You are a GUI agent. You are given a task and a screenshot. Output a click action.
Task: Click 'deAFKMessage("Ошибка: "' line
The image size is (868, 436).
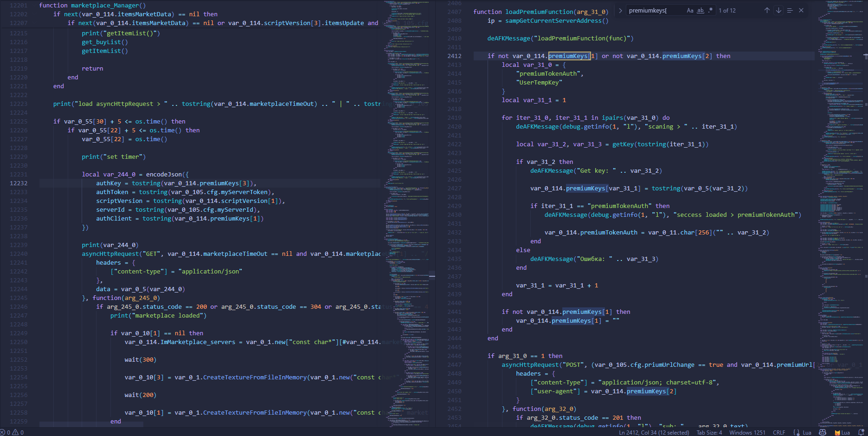[x=594, y=259]
